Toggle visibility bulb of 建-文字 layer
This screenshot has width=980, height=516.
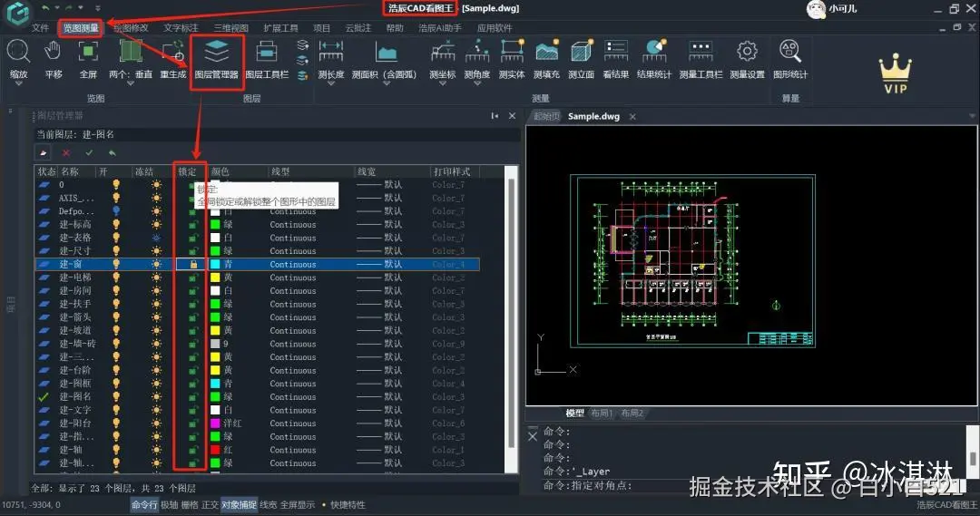[116, 410]
